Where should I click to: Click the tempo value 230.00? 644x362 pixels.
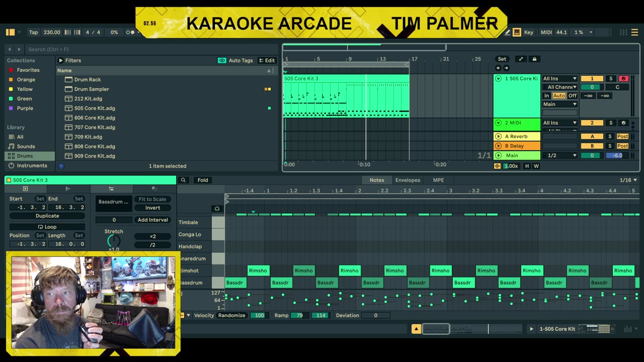(52, 32)
